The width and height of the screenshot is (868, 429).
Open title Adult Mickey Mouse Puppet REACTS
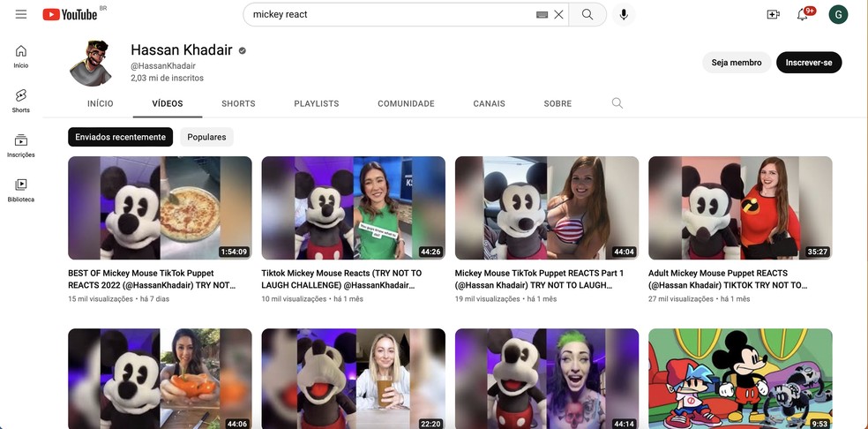coord(728,279)
